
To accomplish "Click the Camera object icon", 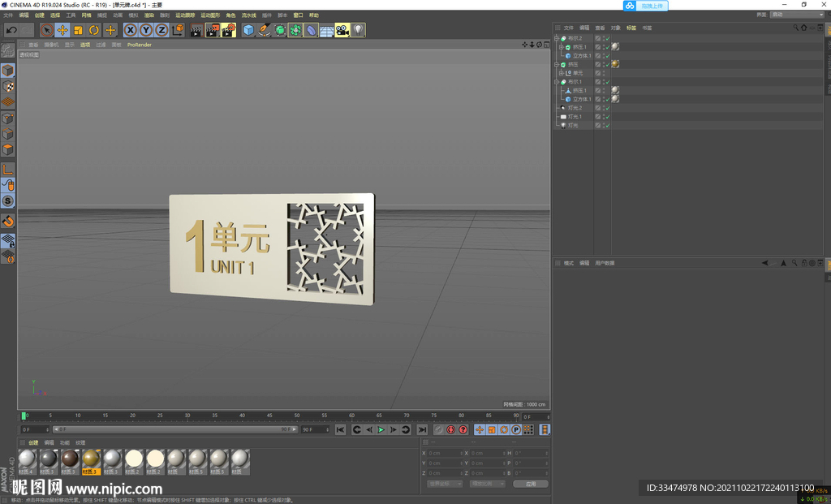I will point(342,30).
